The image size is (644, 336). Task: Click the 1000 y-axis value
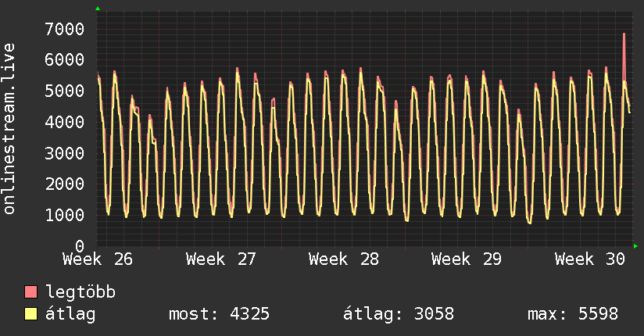coord(65,215)
